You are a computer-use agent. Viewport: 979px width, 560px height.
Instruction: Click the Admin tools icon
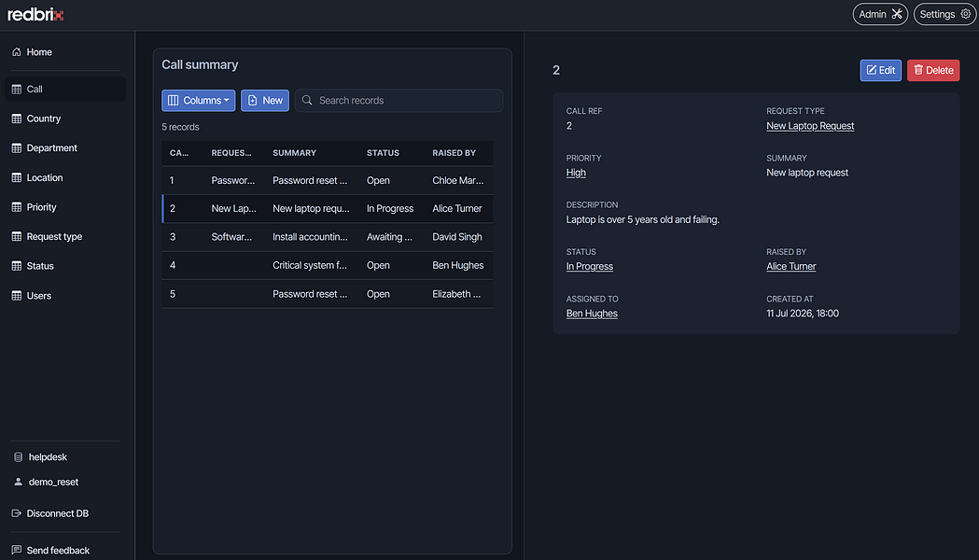897,14
